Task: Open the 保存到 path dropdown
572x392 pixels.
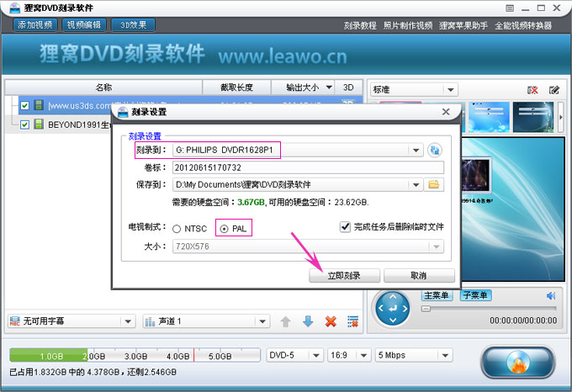Action: tap(416, 184)
